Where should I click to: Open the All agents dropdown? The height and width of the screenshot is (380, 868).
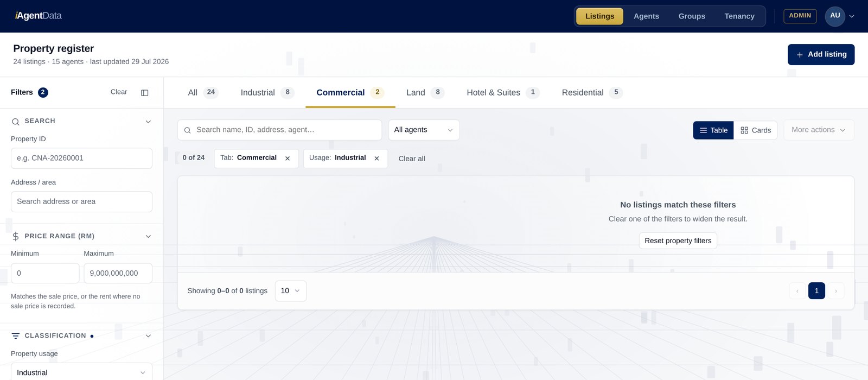click(x=424, y=130)
